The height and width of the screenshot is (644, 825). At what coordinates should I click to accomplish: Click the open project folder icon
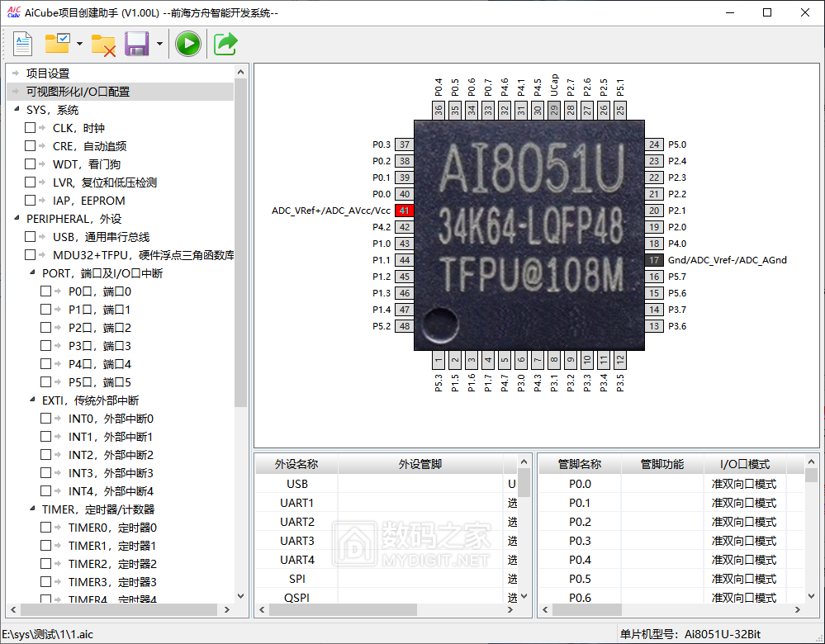pos(57,44)
